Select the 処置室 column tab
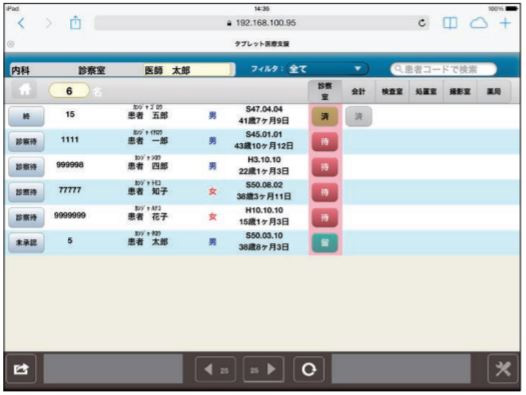The image size is (526, 395). click(426, 91)
